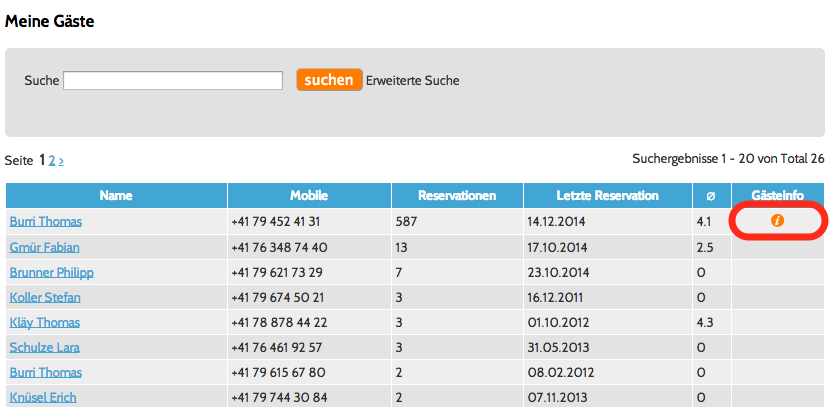
Task: Click the orange guest info icon
Action: pos(778,220)
